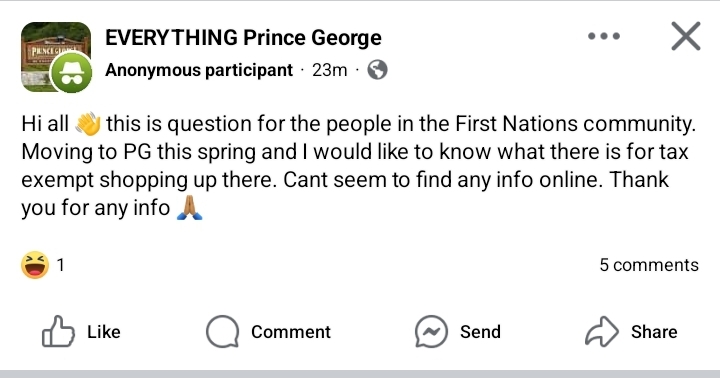Click the anonymous participant badge icon
The image size is (720, 382).
pos(71,73)
